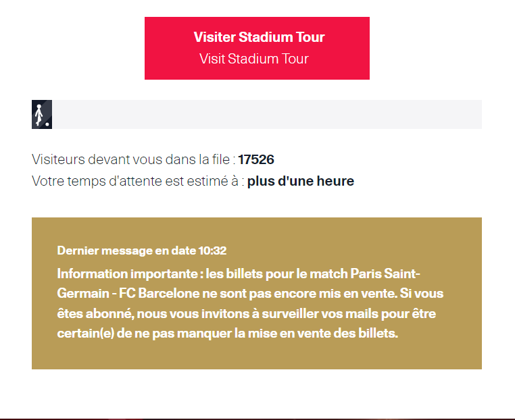The height and width of the screenshot is (420, 515).
Task: Click the 'Visiteurs devant vous dans la file' label
Action: [130, 159]
